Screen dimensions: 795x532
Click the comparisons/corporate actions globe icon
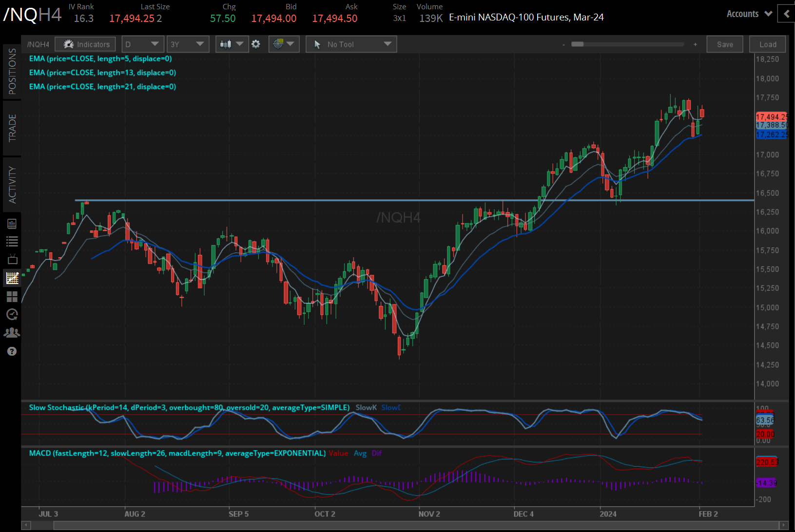(x=279, y=44)
